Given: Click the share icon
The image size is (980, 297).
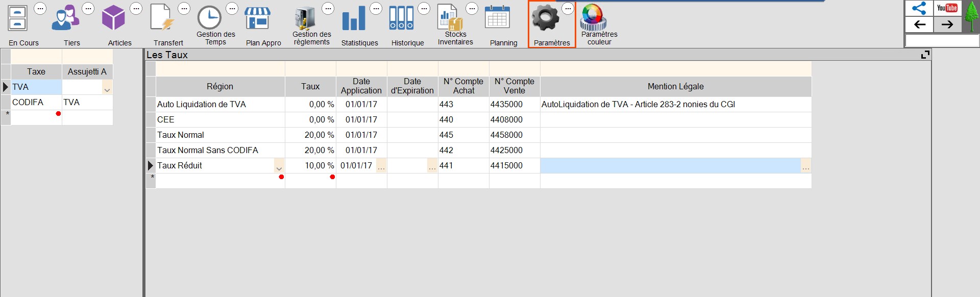Looking at the screenshot, I should 919,8.
